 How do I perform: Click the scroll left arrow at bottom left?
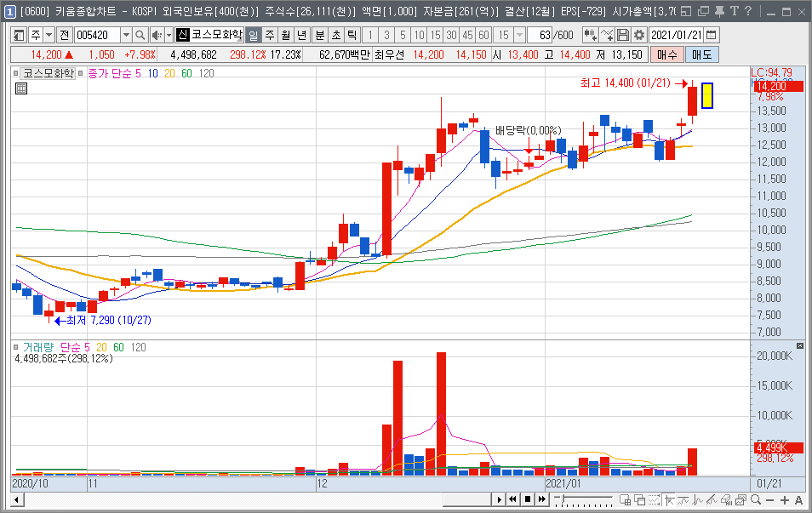click(x=17, y=499)
